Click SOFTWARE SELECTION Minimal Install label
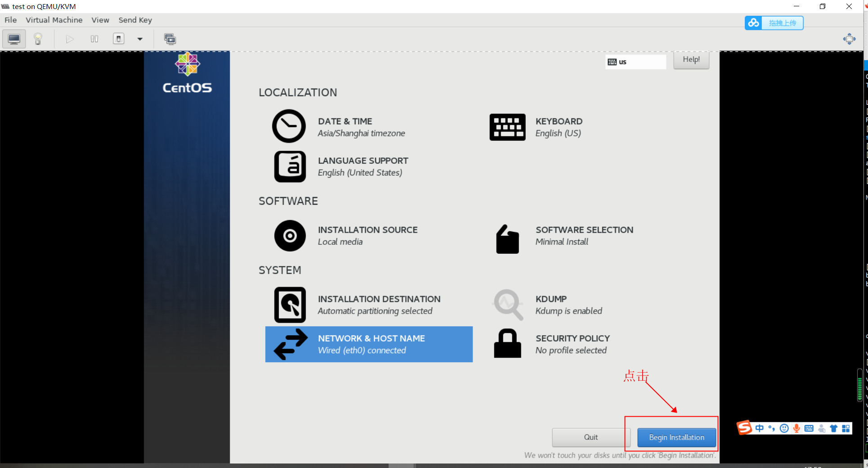The height and width of the screenshot is (468, 868). (x=584, y=236)
